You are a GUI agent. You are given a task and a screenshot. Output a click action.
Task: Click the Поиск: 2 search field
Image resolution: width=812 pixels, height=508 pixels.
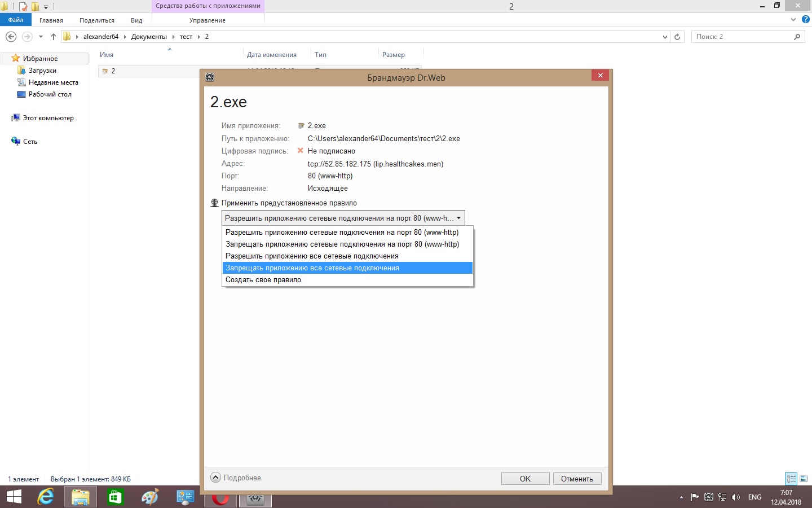tap(742, 37)
